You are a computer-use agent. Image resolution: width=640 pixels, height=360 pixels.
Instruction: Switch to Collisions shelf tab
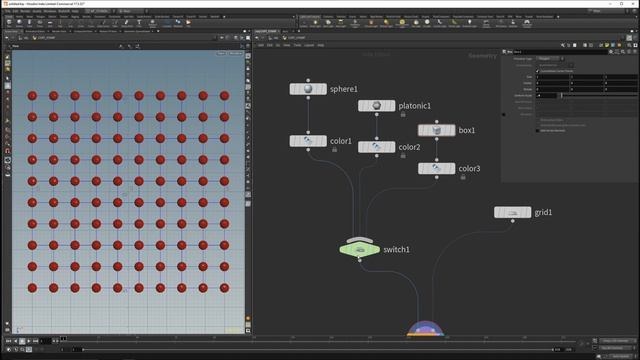pos(328,17)
